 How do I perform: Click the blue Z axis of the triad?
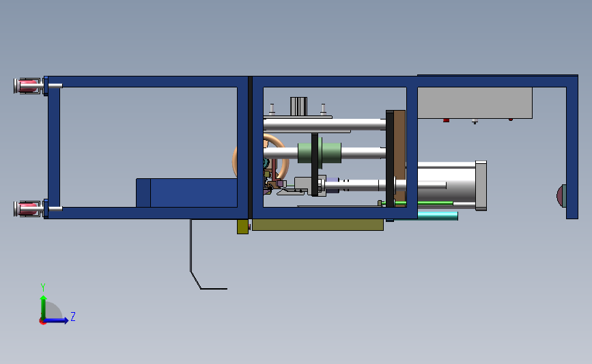tap(56, 320)
